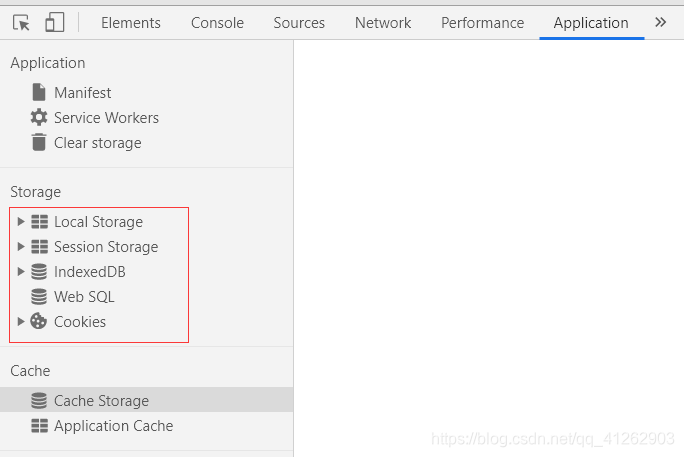Click the Clear storage trash icon
Screen dimensions: 684x457
(x=39, y=142)
